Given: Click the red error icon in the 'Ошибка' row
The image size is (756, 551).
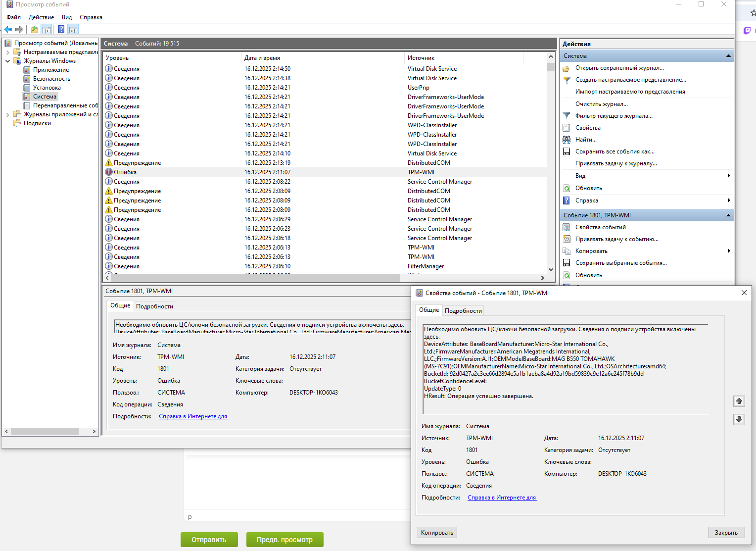Looking at the screenshot, I should point(109,172).
